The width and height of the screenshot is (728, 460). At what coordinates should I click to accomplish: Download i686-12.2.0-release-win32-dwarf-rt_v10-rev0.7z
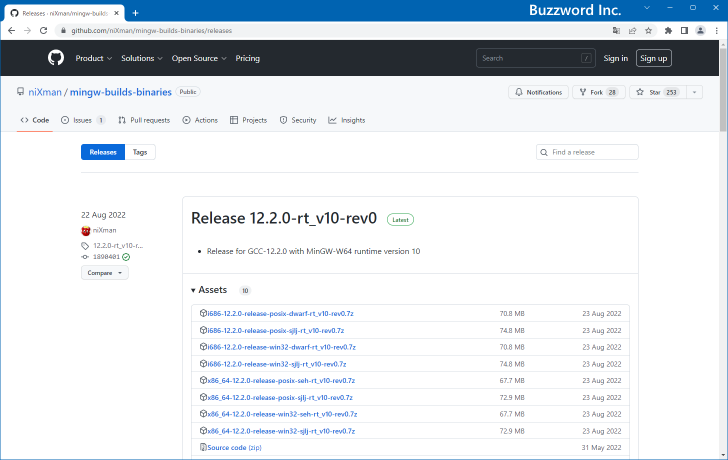tap(281, 347)
